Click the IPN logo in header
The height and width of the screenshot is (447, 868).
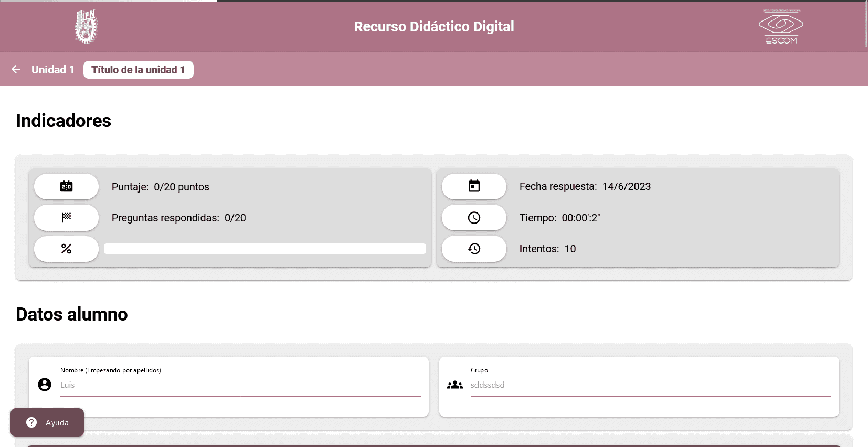tap(86, 26)
